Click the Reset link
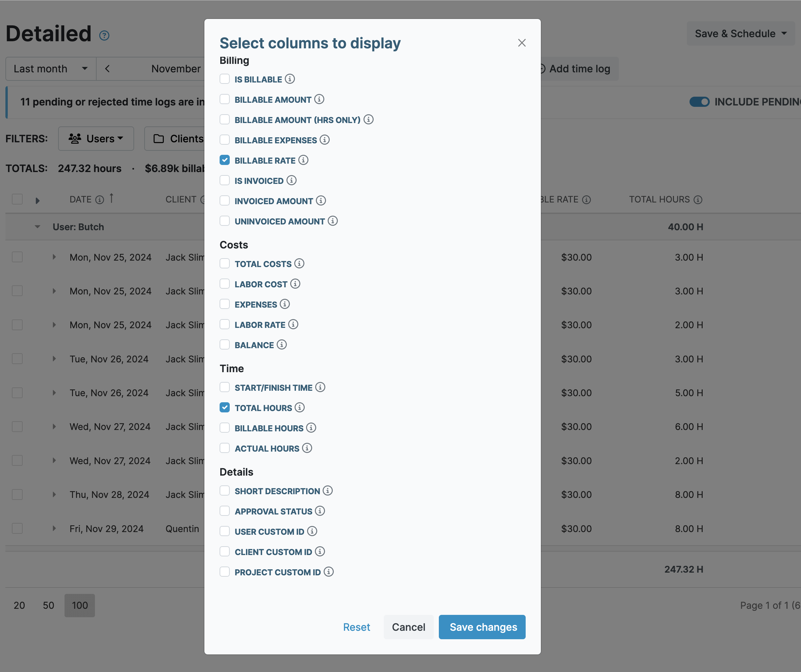 pos(356,627)
